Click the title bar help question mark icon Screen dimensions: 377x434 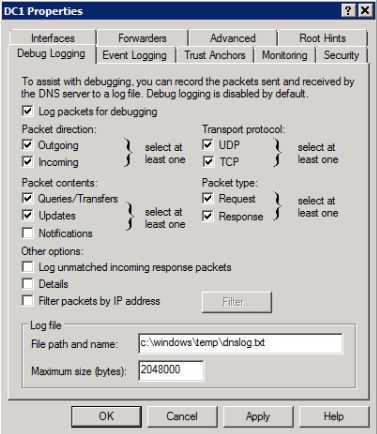click(348, 11)
